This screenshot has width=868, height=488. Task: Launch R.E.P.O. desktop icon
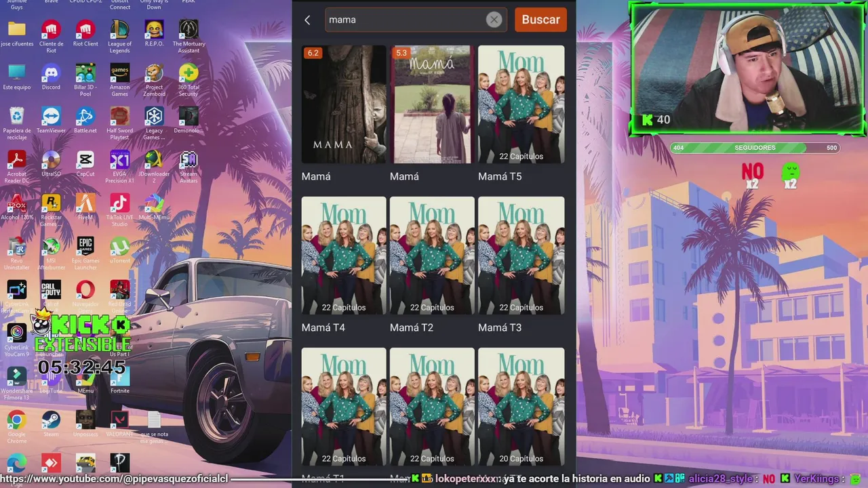point(154,34)
